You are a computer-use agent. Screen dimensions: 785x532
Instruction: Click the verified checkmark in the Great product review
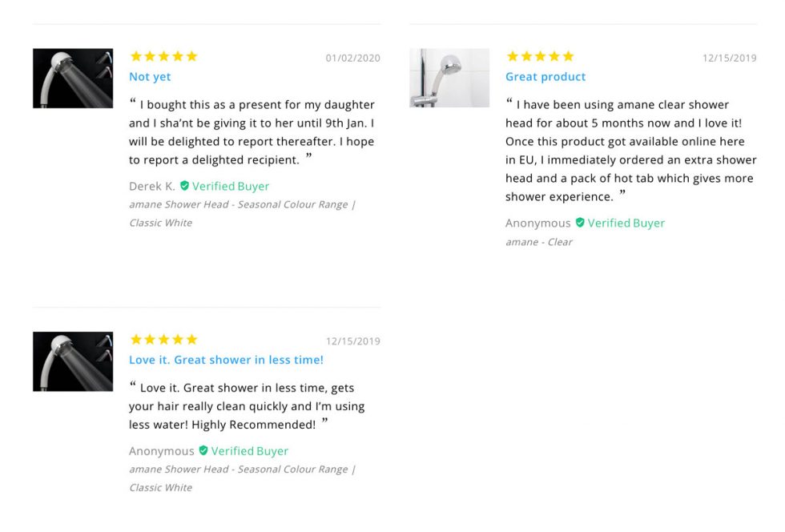pos(580,223)
